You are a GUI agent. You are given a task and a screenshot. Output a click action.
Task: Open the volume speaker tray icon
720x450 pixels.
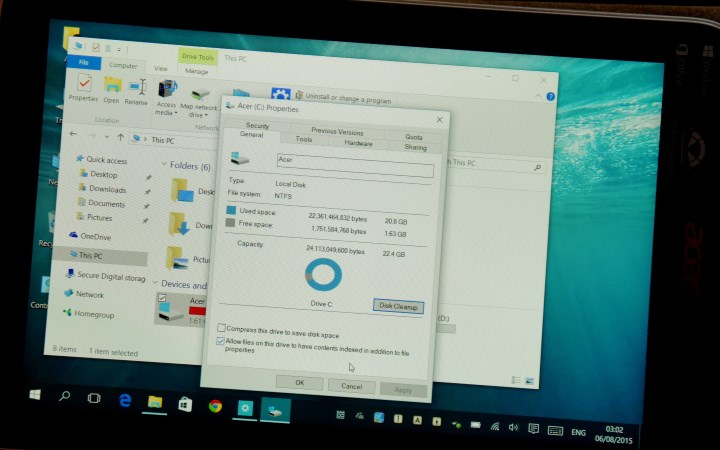(513, 428)
